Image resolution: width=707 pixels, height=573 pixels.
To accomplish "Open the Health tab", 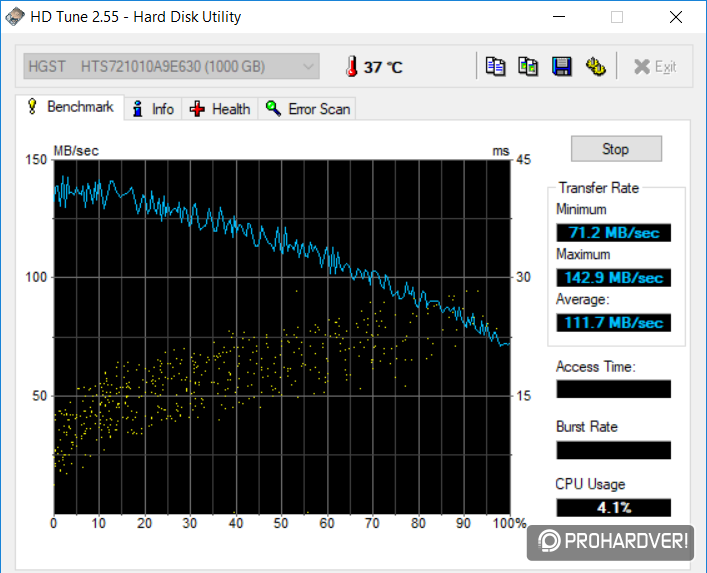I will pyautogui.click(x=220, y=109).
